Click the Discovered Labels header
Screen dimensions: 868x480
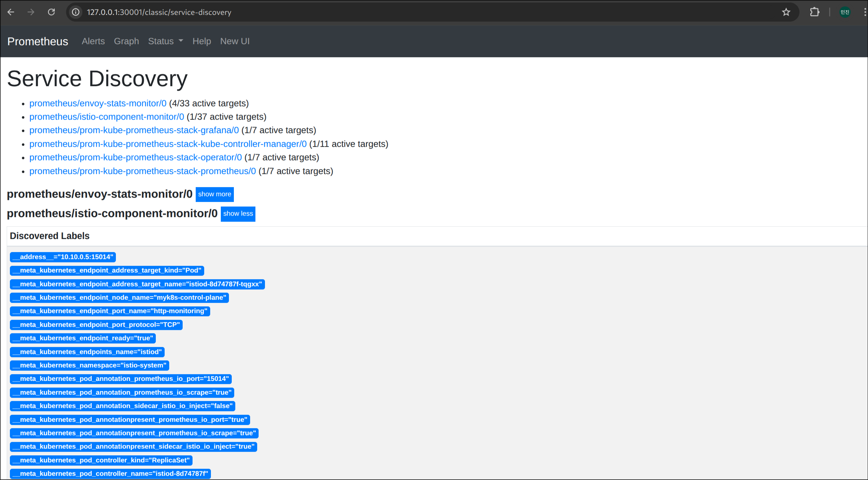pos(50,236)
